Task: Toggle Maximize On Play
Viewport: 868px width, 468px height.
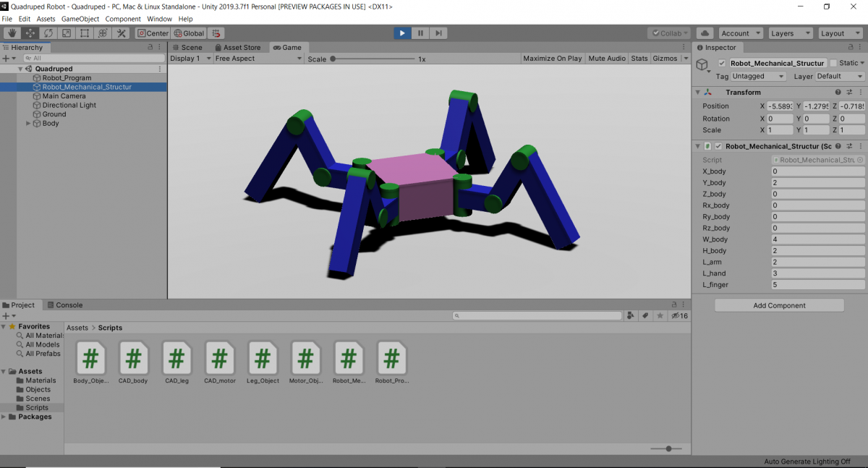Action: pyautogui.click(x=552, y=59)
